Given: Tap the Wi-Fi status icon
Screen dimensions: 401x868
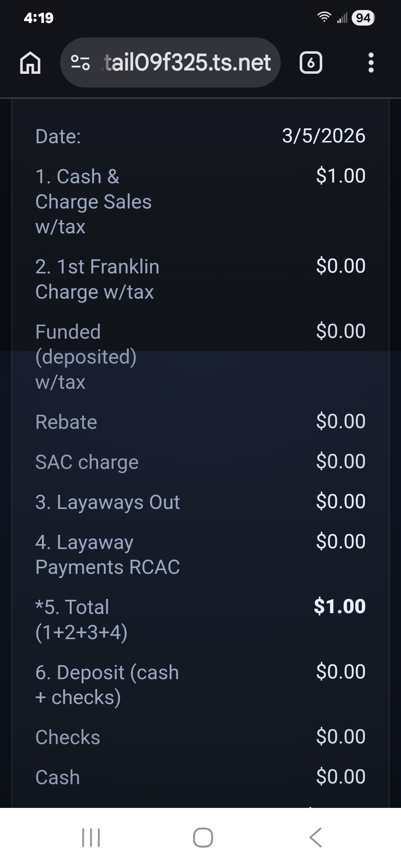Looking at the screenshot, I should 324,17.
